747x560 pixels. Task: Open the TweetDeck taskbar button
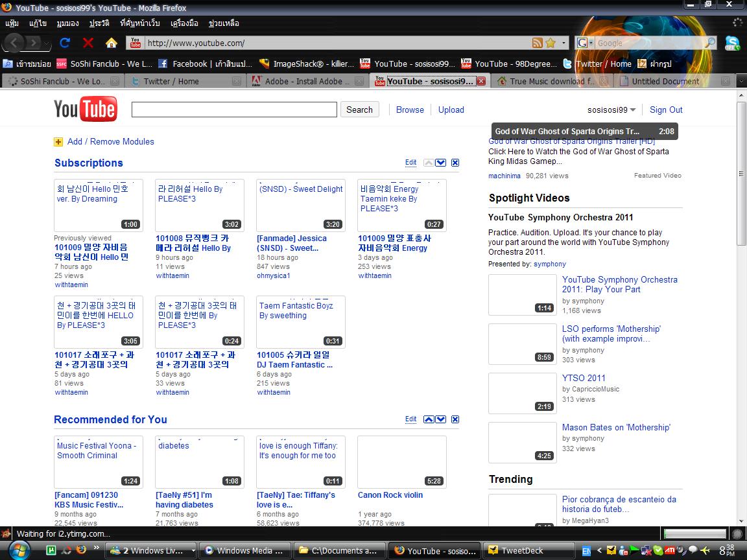528,550
